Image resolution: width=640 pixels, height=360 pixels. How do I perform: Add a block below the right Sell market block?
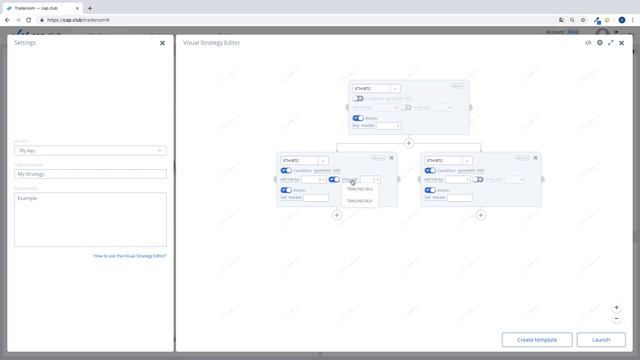(481, 215)
